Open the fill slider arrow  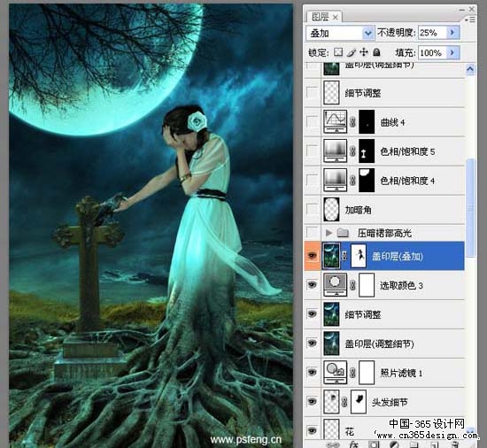point(452,53)
